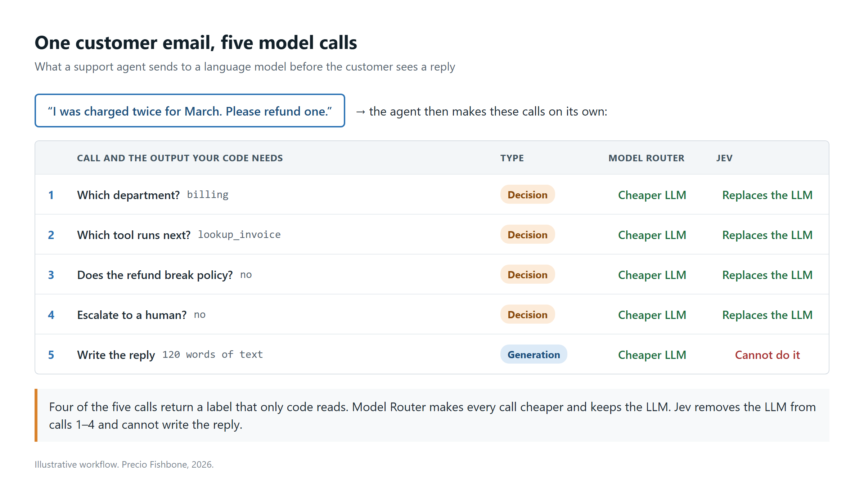Click the Decision badge in the "Which department?" row

(527, 195)
